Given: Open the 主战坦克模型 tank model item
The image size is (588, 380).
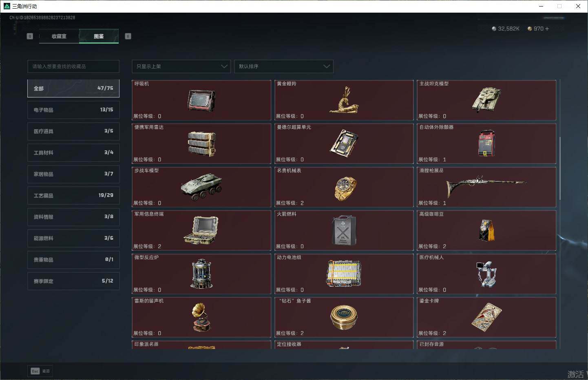Looking at the screenshot, I should click(486, 99).
